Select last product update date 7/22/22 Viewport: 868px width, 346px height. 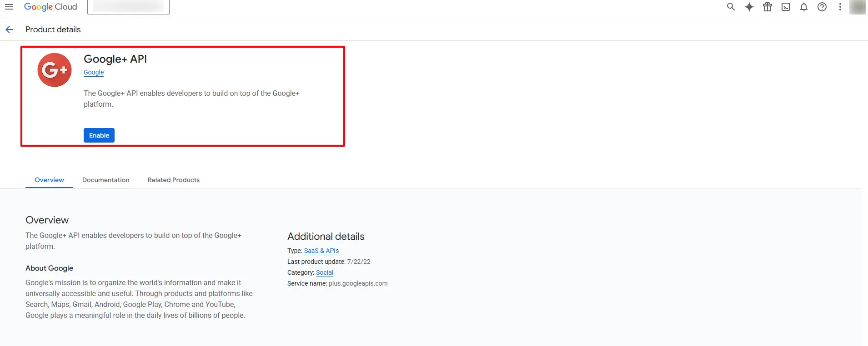[359, 262]
